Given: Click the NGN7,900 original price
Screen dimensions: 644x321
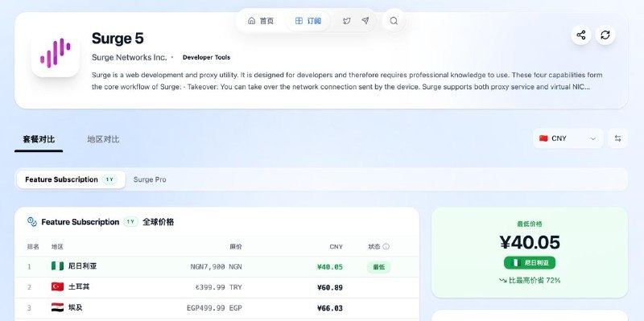Looking at the screenshot, I should coord(216,267).
